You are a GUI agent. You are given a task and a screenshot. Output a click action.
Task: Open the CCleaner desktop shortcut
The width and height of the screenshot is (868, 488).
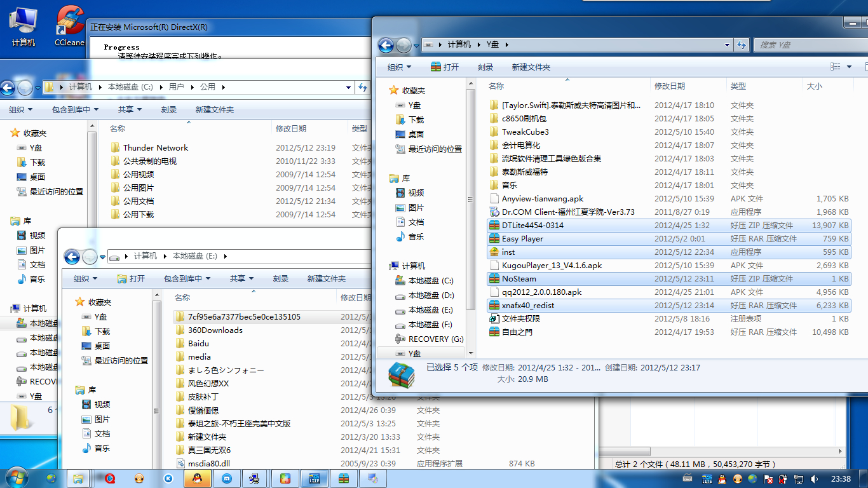click(x=69, y=25)
